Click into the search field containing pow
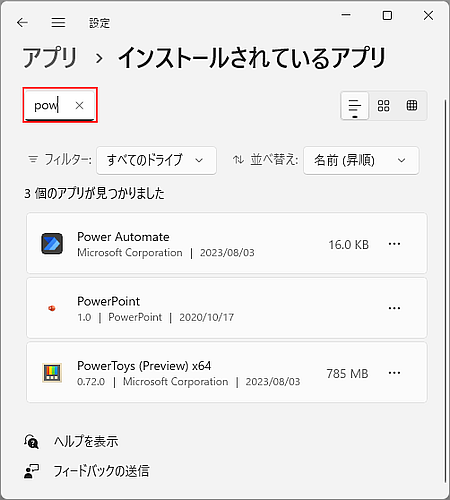 60,105
